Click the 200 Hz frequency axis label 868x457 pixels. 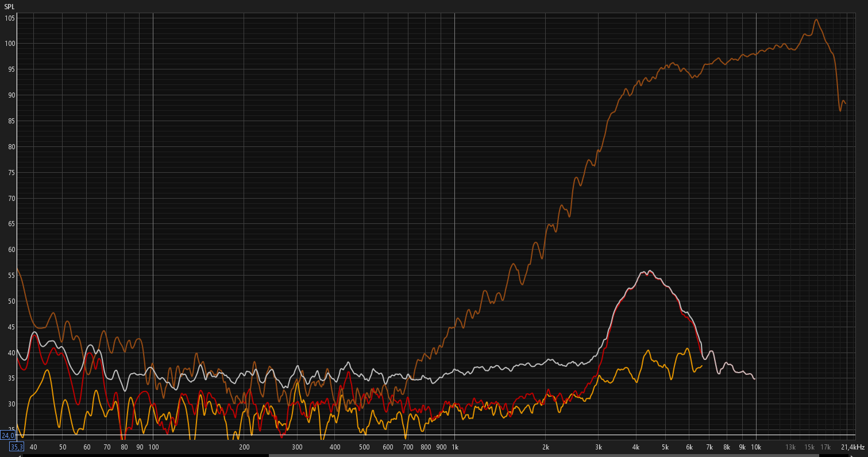click(x=244, y=447)
